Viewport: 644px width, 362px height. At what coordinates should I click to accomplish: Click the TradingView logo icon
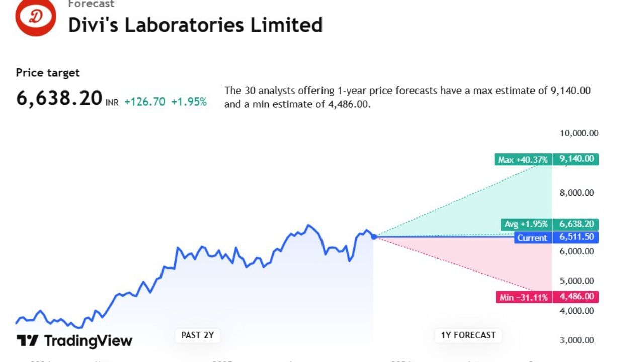[x=27, y=341]
